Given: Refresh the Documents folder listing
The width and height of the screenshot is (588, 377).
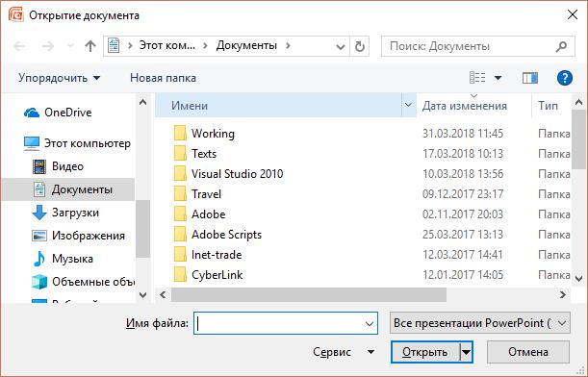Looking at the screenshot, I should click(360, 46).
